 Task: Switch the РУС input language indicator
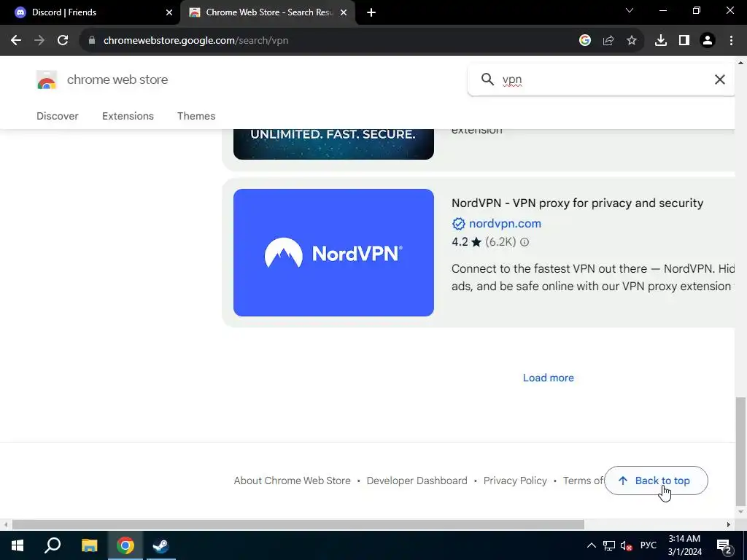pyautogui.click(x=649, y=545)
